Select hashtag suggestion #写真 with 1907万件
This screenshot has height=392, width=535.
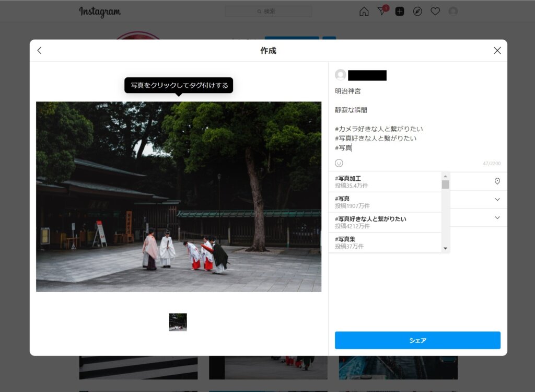click(x=385, y=202)
